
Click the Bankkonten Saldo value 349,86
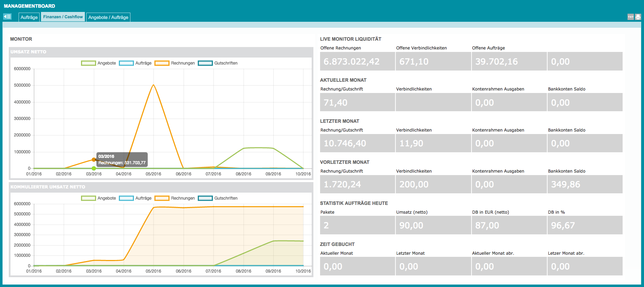pos(585,184)
